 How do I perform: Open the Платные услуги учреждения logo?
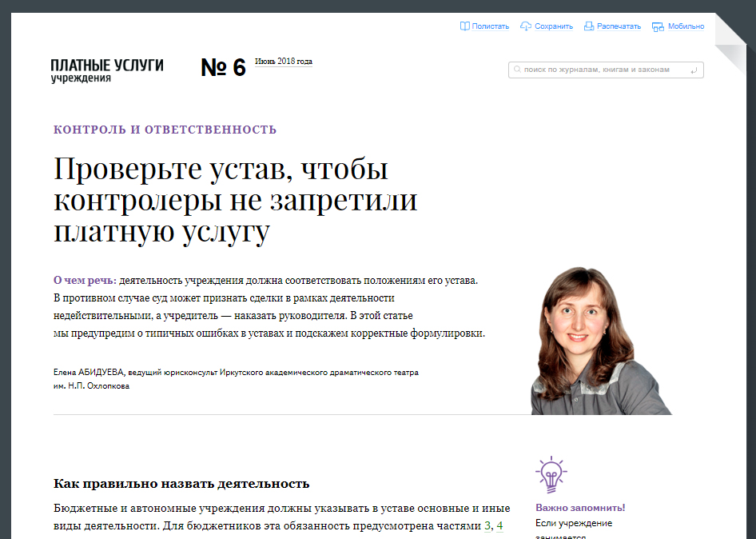pyautogui.click(x=106, y=70)
